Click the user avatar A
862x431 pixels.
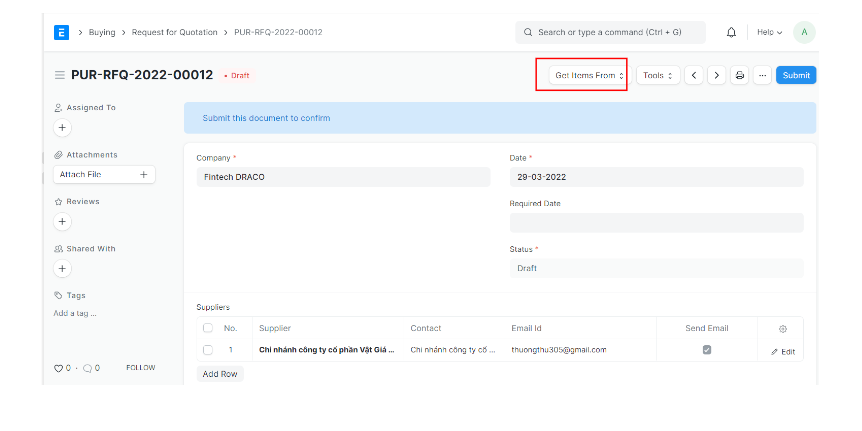(803, 32)
